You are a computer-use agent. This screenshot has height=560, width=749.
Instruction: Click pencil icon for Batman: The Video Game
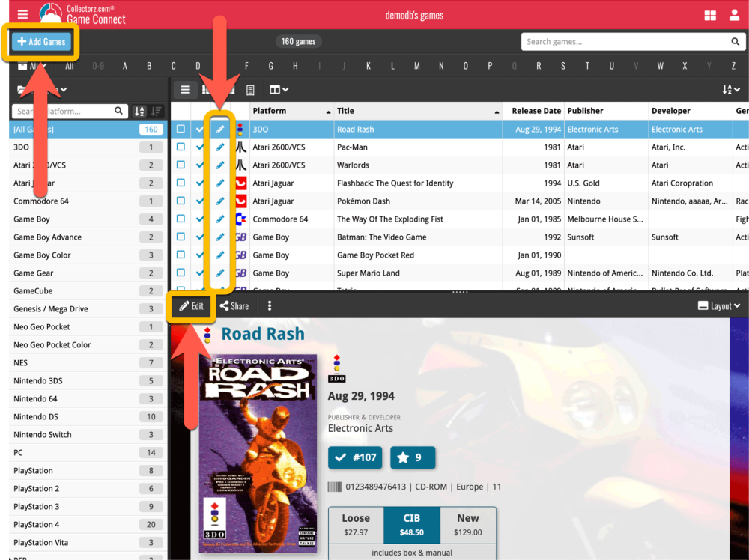pyautogui.click(x=219, y=237)
